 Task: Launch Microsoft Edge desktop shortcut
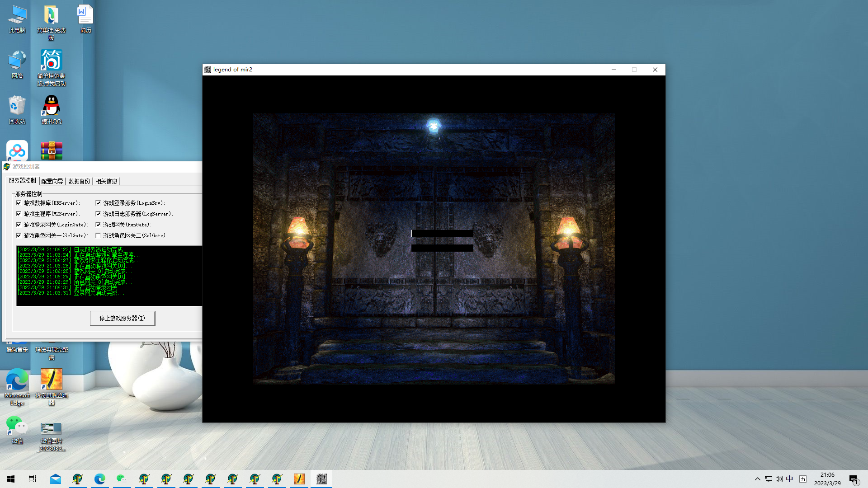17,387
